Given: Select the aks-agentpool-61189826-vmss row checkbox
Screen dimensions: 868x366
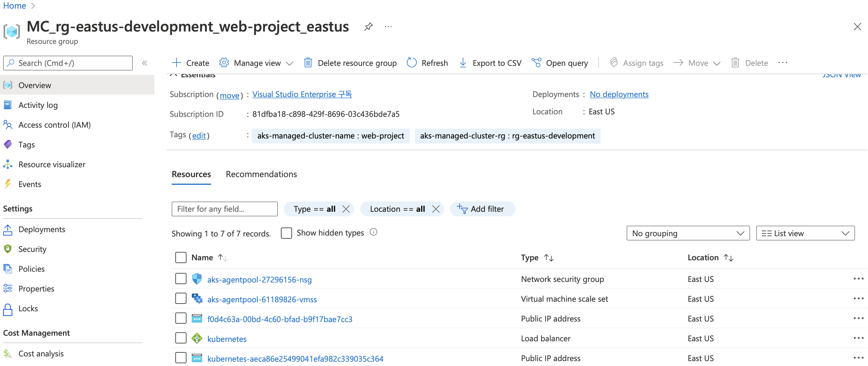Looking at the screenshot, I should pos(181,299).
